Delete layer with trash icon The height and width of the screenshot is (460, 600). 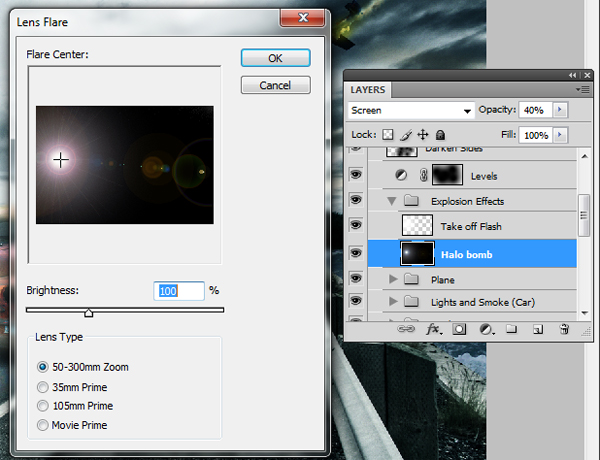[x=564, y=329]
